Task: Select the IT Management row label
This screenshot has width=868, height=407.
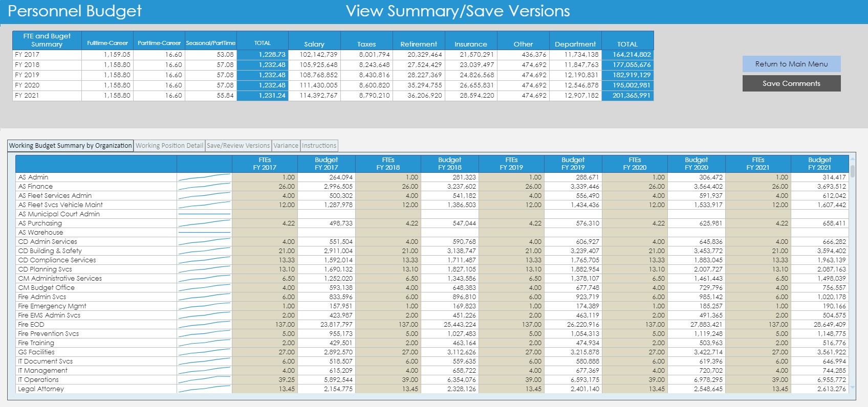Action: pos(42,371)
